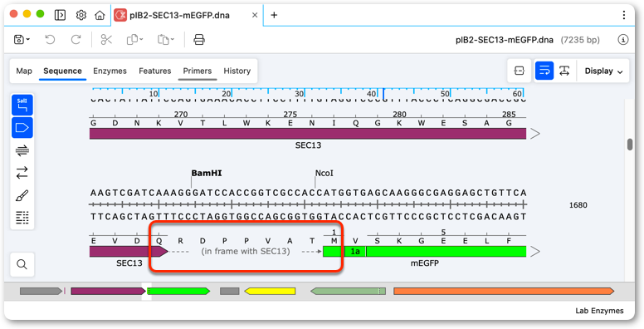Click Lab Enzymes in status bar
Screen dimensions: 644x329
point(599,311)
